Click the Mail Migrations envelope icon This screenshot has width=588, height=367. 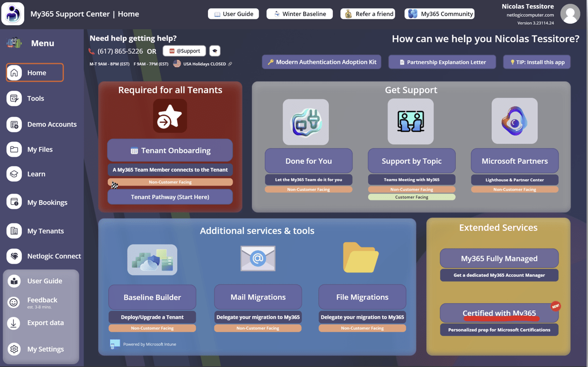point(258,258)
